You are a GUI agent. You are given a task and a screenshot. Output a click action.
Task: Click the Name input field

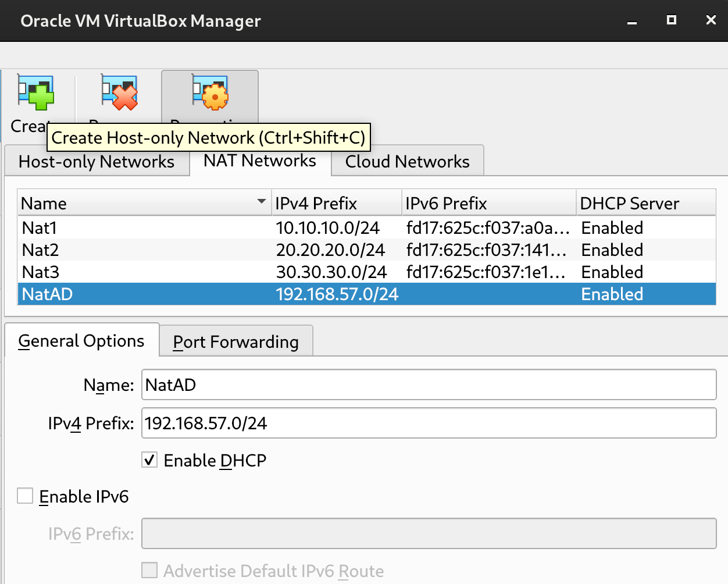tap(429, 385)
